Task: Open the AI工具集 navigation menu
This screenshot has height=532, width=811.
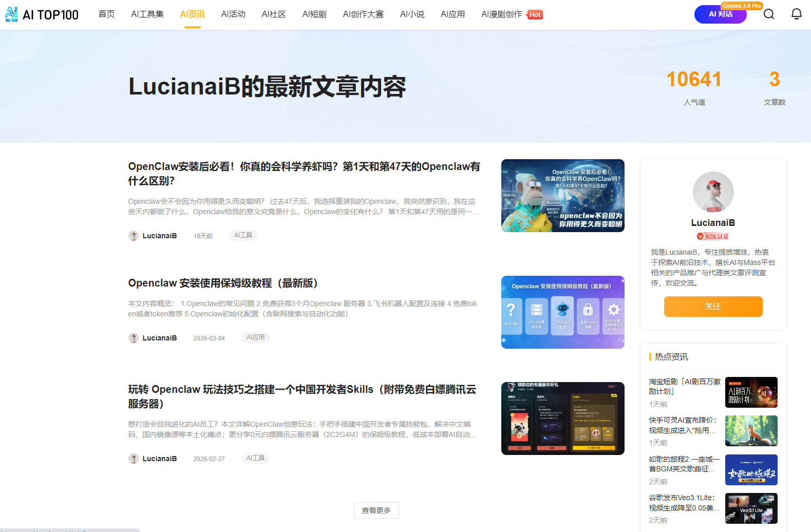Action: point(147,14)
